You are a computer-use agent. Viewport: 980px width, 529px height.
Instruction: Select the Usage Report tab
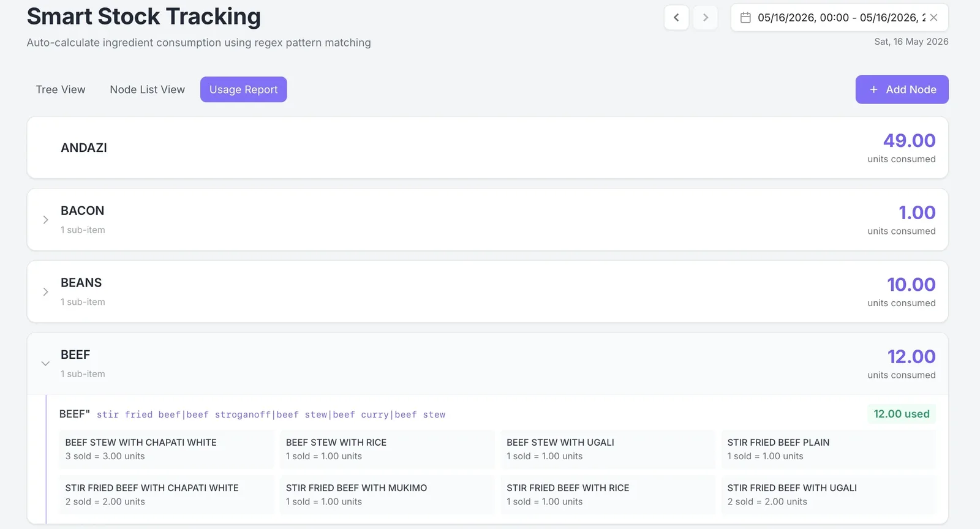pyautogui.click(x=244, y=89)
